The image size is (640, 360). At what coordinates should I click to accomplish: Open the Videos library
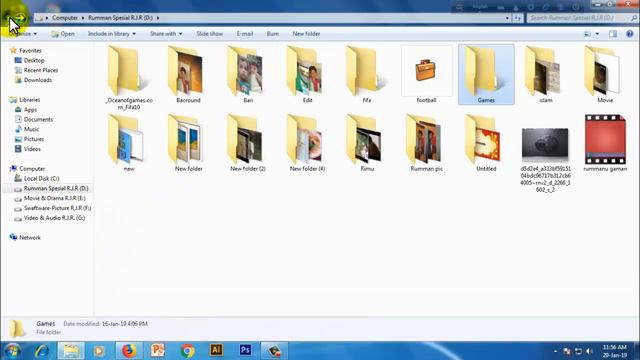coord(32,149)
